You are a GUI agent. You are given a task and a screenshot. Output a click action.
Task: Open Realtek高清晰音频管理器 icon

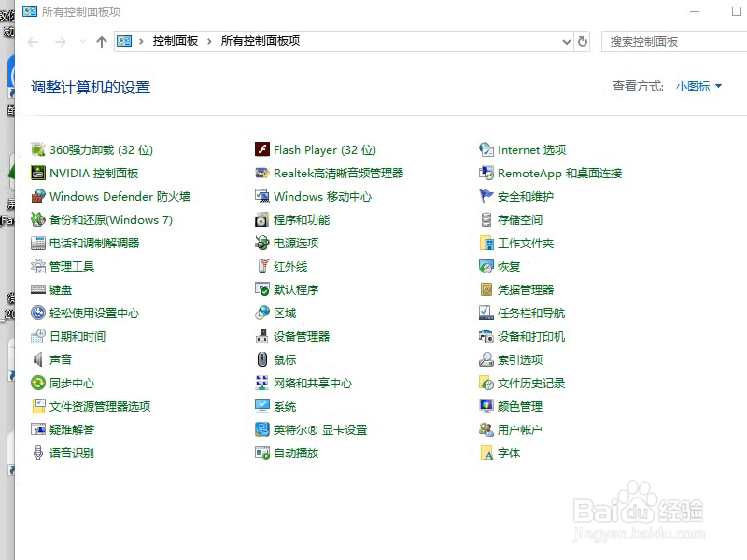262,173
